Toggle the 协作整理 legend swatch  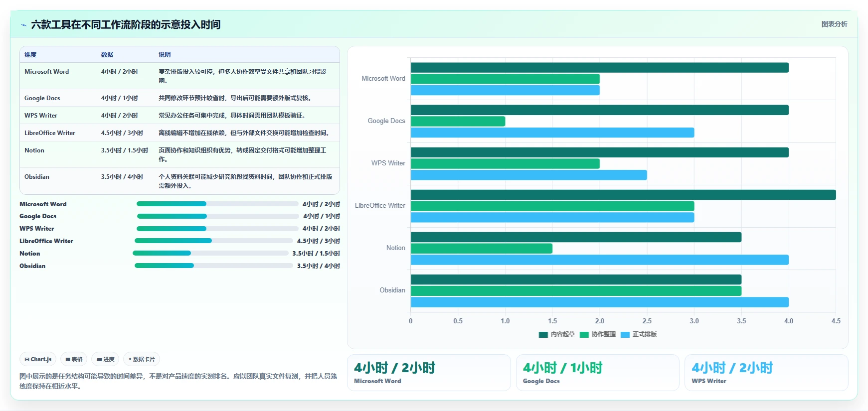(x=584, y=334)
